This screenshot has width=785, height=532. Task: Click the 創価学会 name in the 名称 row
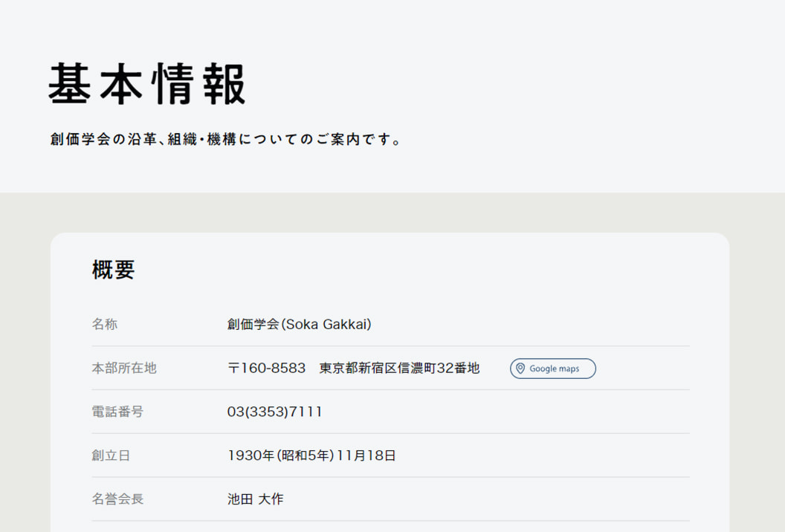pyautogui.click(x=253, y=325)
